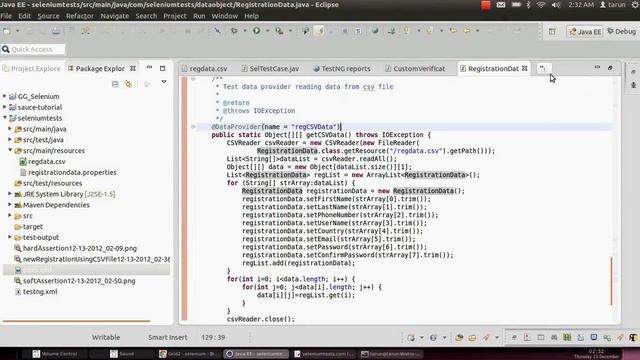Close the Package Explorer view tab

pyautogui.click(x=133, y=68)
